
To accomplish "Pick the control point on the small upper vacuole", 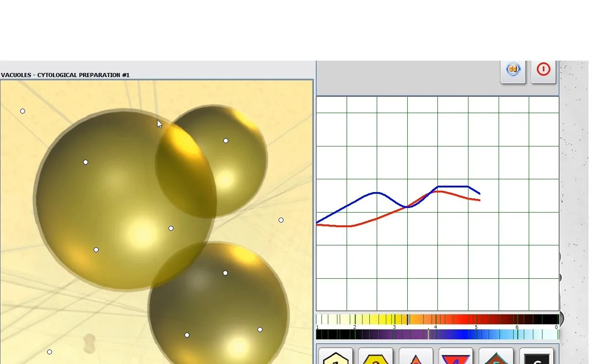I will click(x=226, y=141).
